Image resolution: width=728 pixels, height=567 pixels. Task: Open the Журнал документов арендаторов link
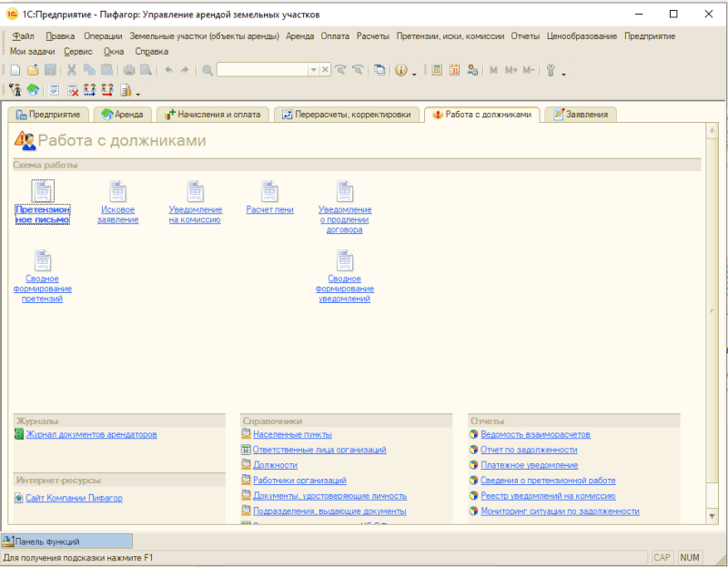click(91, 435)
